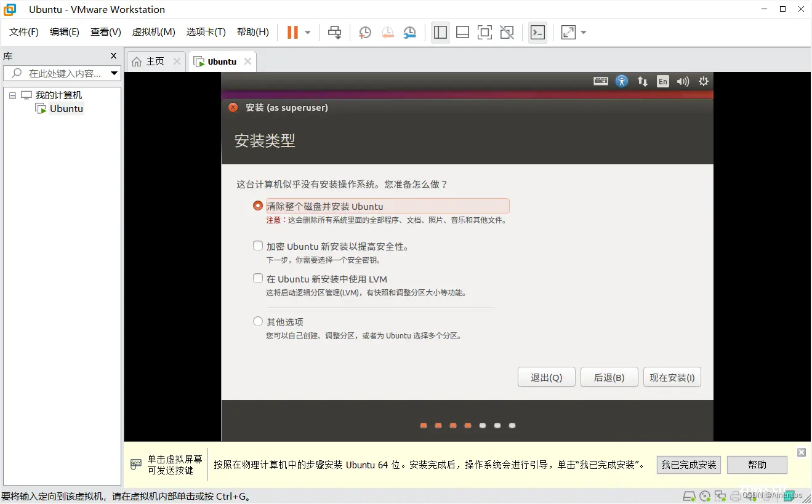Toggle the console view icon

pyautogui.click(x=537, y=32)
